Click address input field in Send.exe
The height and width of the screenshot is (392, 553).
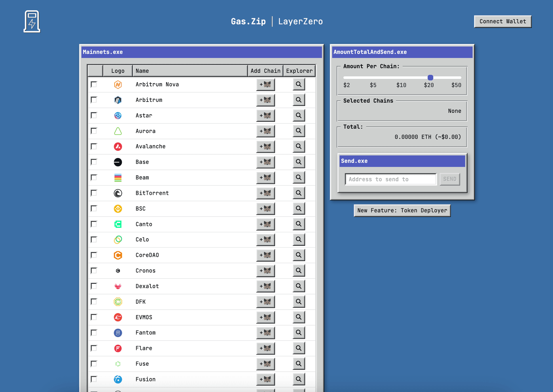(390, 179)
